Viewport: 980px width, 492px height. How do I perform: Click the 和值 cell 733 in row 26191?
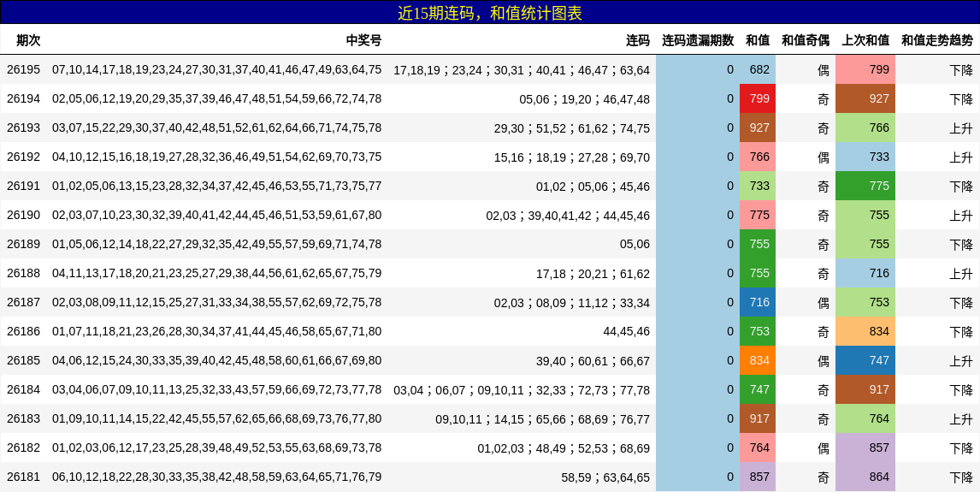click(758, 186)
